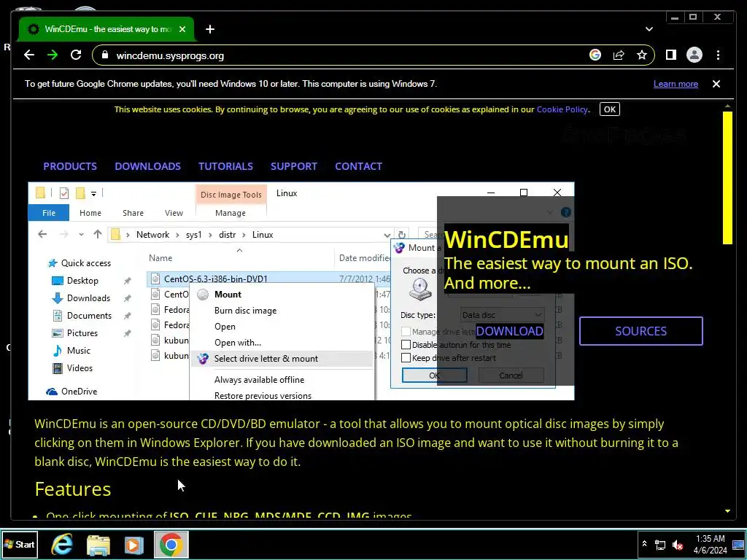Click the muted volume tray icon
This screenshot has width=747, height=560.
click(678, 544)
